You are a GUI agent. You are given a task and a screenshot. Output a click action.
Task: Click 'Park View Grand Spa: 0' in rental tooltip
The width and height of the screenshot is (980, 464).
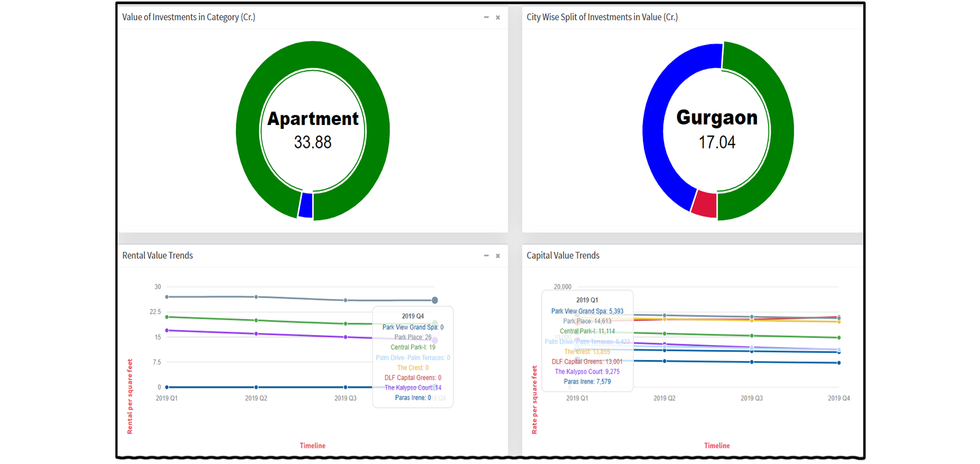[413, 327]
